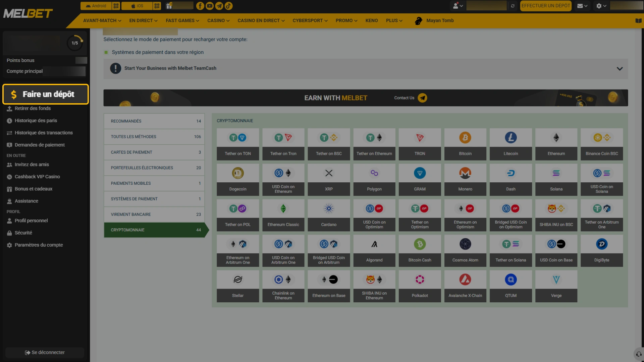This screenshot has height=362, width=644.
Task: Select the Bitcoin payment method
Action: [x=465, y=144]
